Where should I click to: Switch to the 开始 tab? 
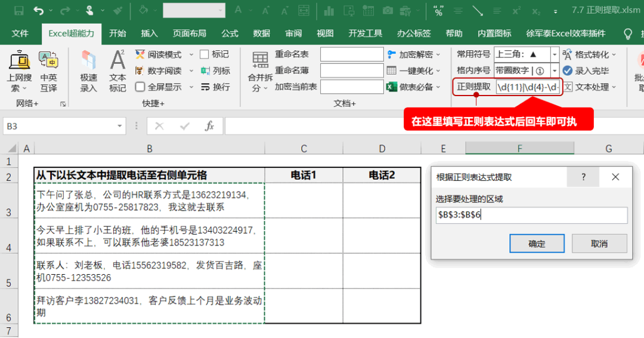coord(117,33)
